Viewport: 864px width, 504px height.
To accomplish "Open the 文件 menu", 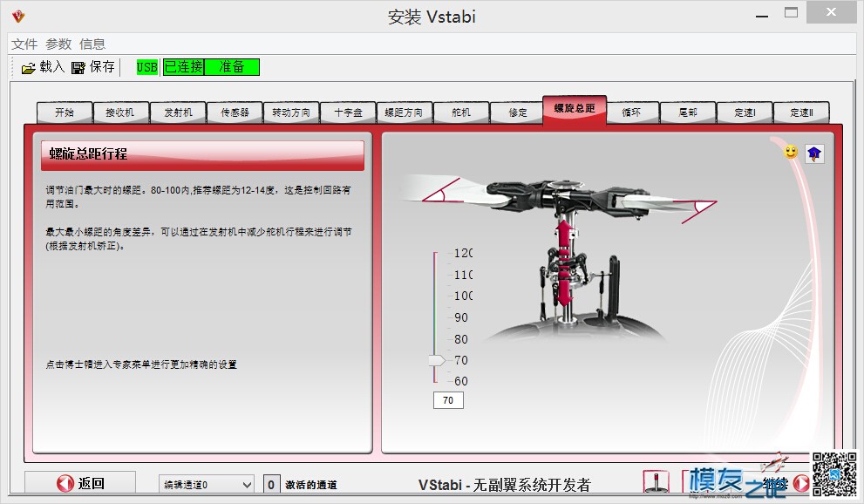I will [x=24, y=44].
